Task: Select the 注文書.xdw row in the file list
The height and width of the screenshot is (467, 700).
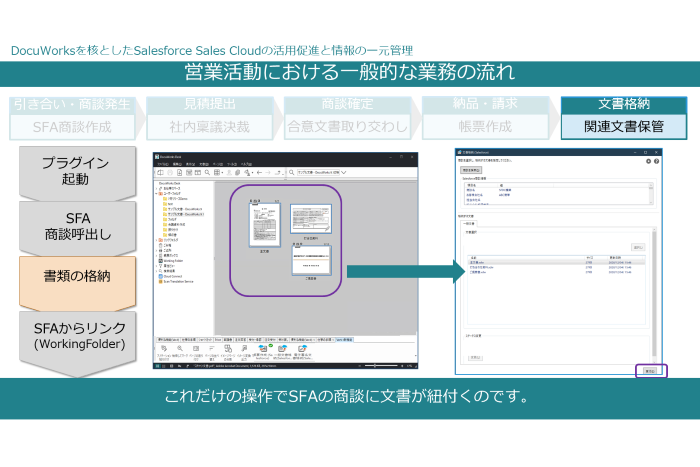Action: tap(556, 262)
